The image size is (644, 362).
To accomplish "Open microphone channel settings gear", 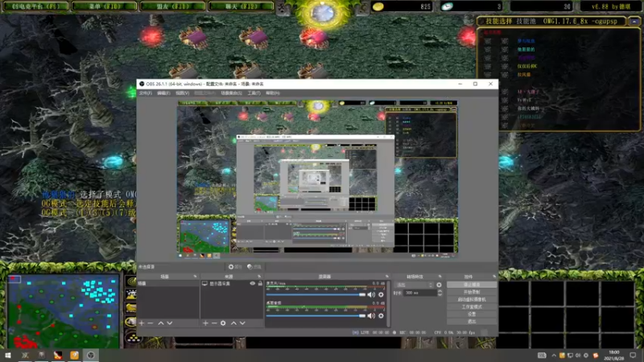I will click(381, 294).
